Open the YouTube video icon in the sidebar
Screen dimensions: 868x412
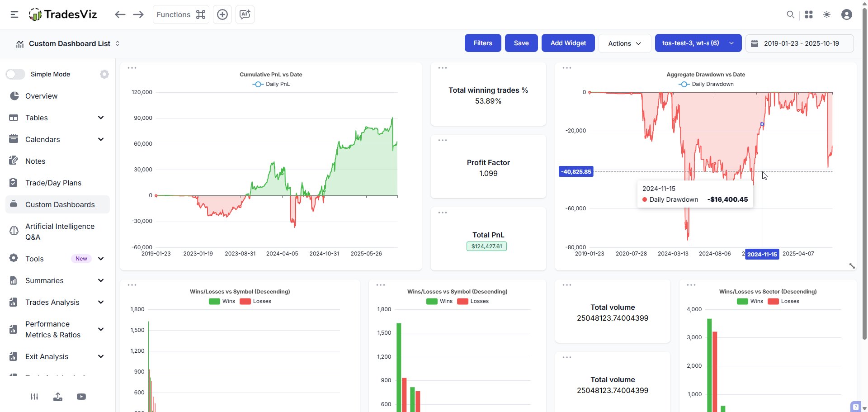(81, 397)
